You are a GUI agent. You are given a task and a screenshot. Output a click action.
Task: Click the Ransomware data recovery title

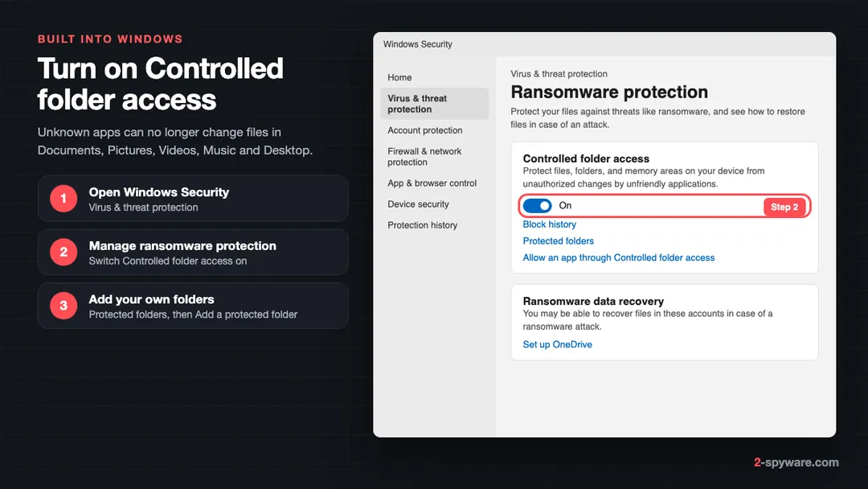pos(593,302)
